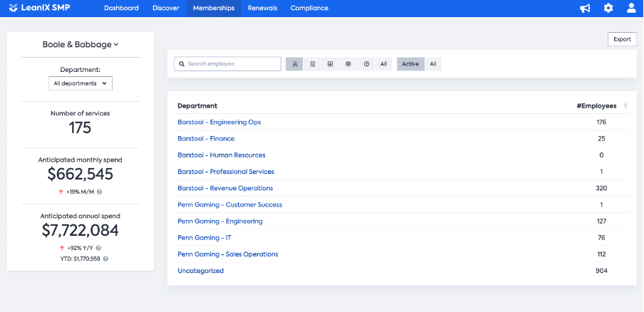The width and height of the screenshot is (644, 312).
Task: Click the 904 employees value
Action: point(601,271)
